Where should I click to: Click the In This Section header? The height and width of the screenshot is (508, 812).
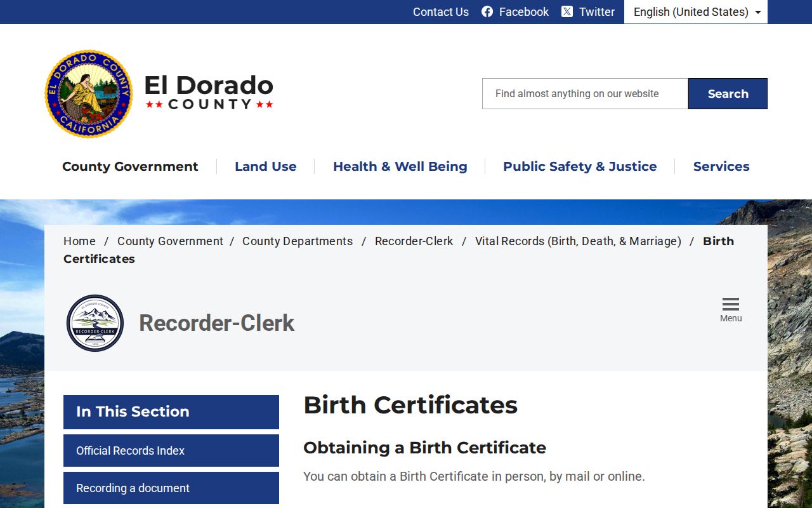171,411
